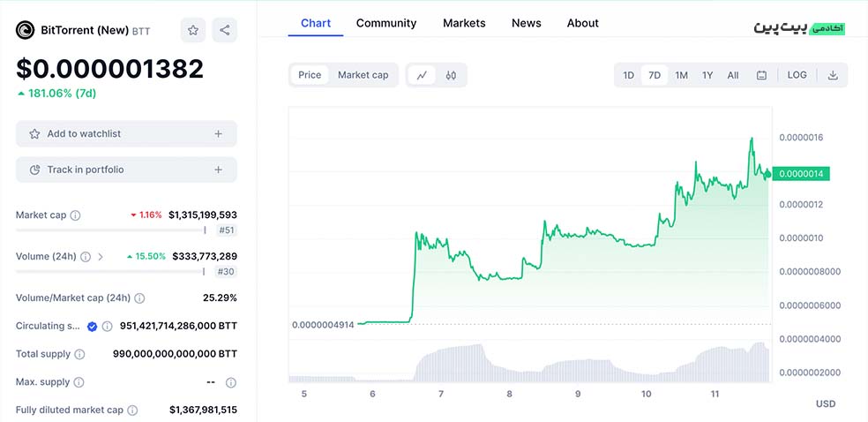This screenshot has width=868, height=422.
Task: Toggle LOG scale on the chart
Action: point(797,75)
